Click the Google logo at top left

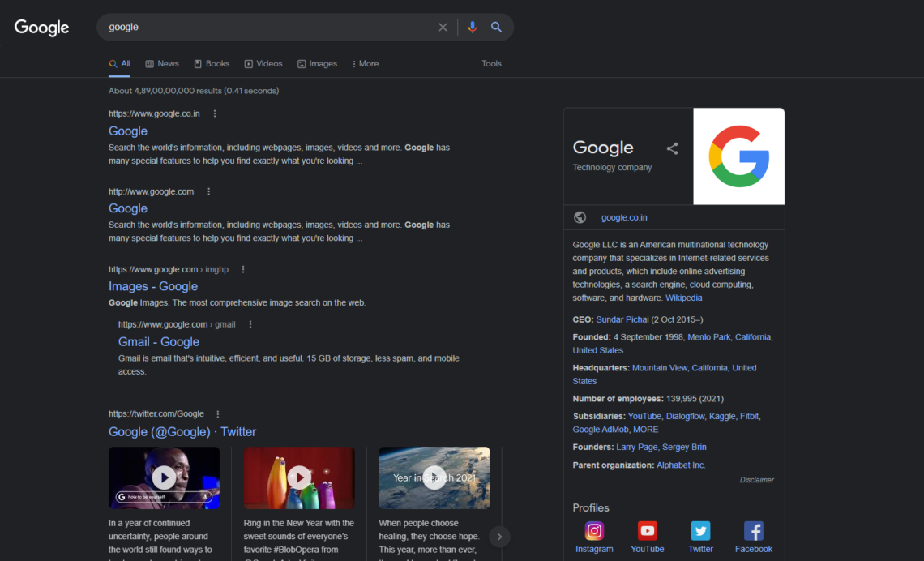point(42,27)
